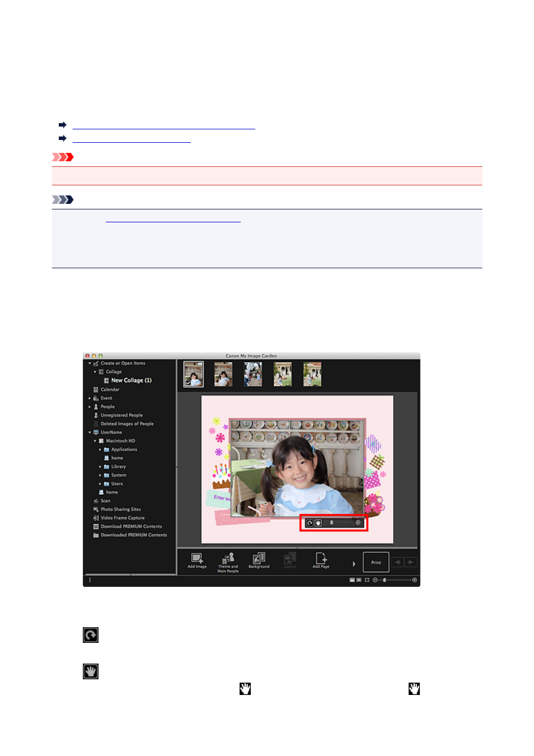The height and width of the screenshot is (756, 534).
Task: Click the rotate icon on the photo toolbar
Action: [310, 523]
